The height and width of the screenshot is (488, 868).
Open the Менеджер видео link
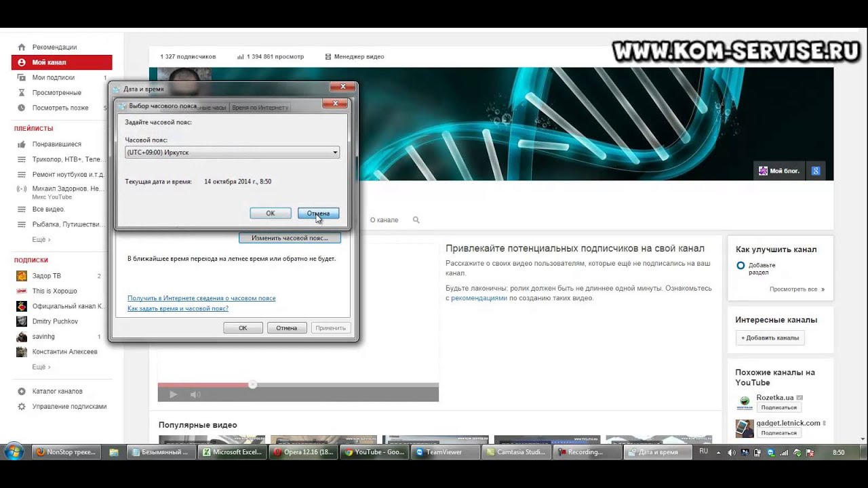[355, 57]
